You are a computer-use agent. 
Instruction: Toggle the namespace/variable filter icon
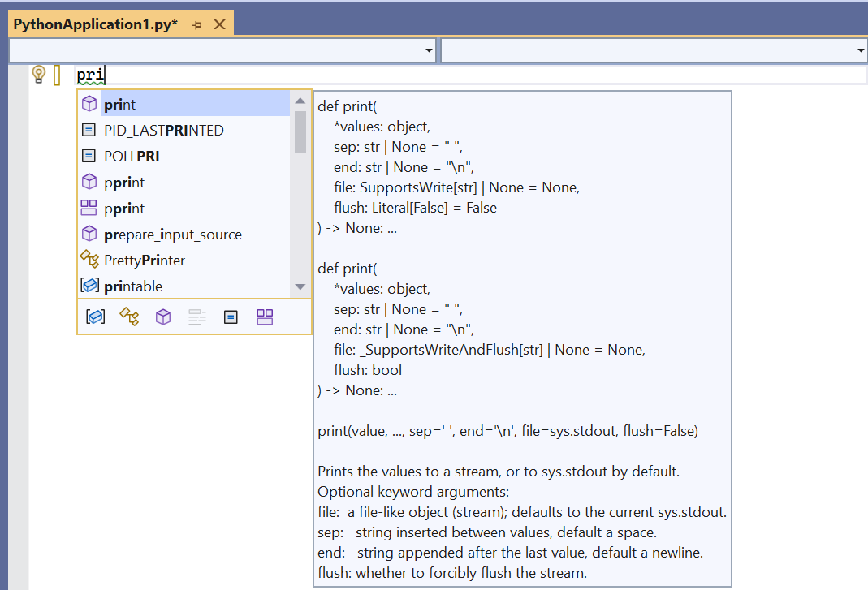95,317
